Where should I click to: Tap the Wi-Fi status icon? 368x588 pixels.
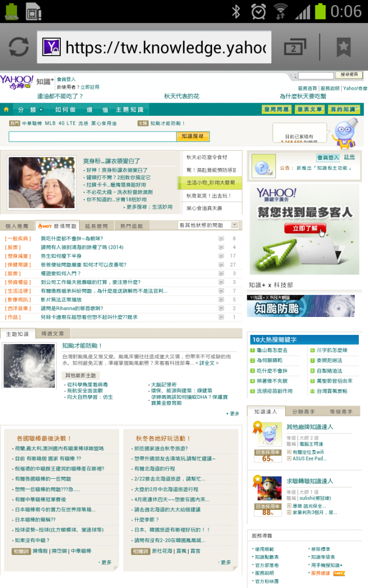281,11
